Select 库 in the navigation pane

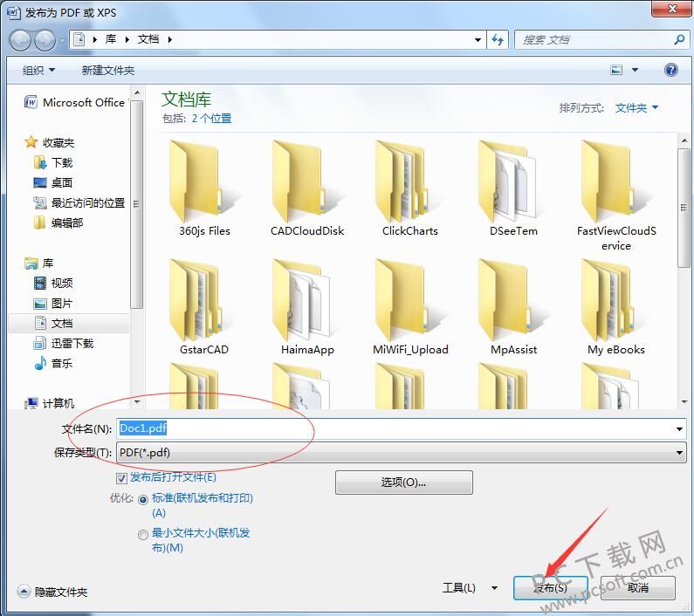[39, 264]
